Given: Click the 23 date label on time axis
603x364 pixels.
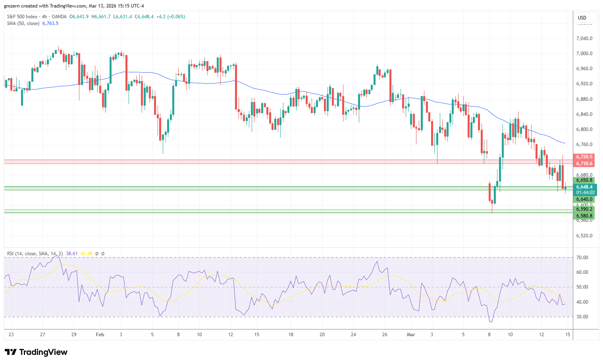Looking at the screenshot, I should (x=11, y=335).
